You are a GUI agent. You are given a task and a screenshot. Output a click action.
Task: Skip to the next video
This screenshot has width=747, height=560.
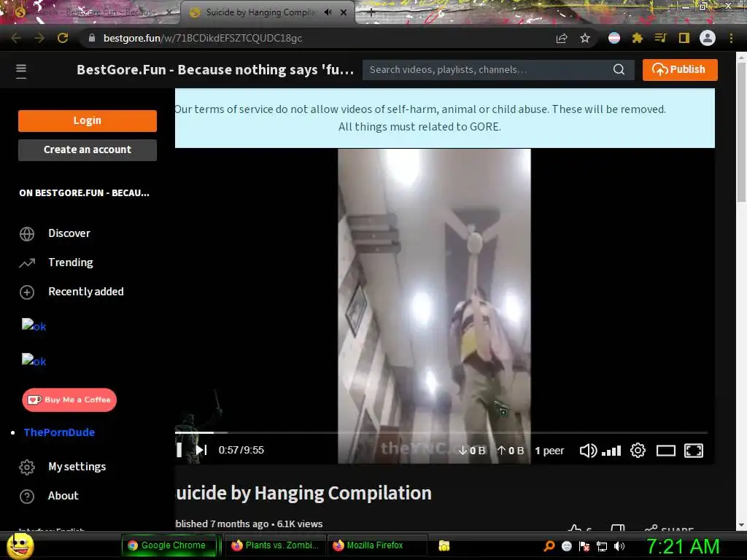201,450
